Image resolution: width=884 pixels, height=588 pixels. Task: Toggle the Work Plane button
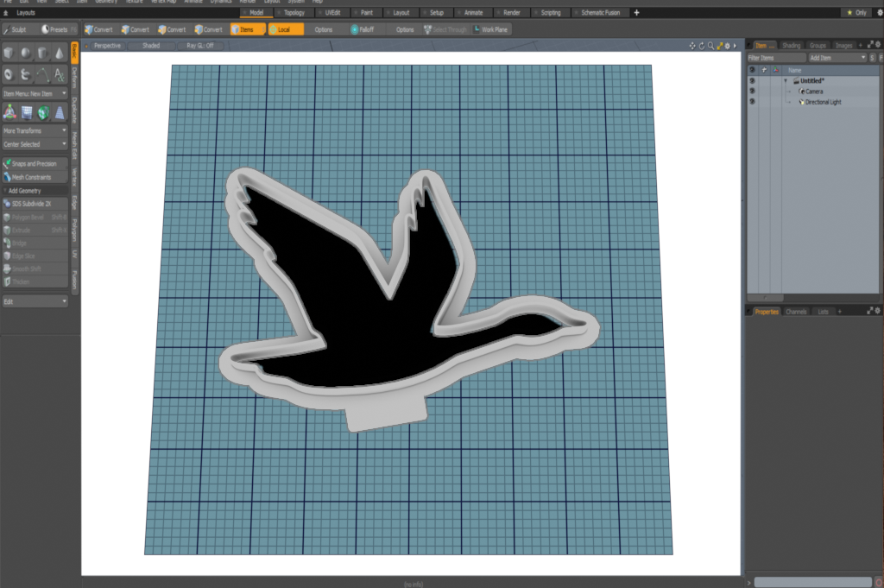(x=490, y=29)
